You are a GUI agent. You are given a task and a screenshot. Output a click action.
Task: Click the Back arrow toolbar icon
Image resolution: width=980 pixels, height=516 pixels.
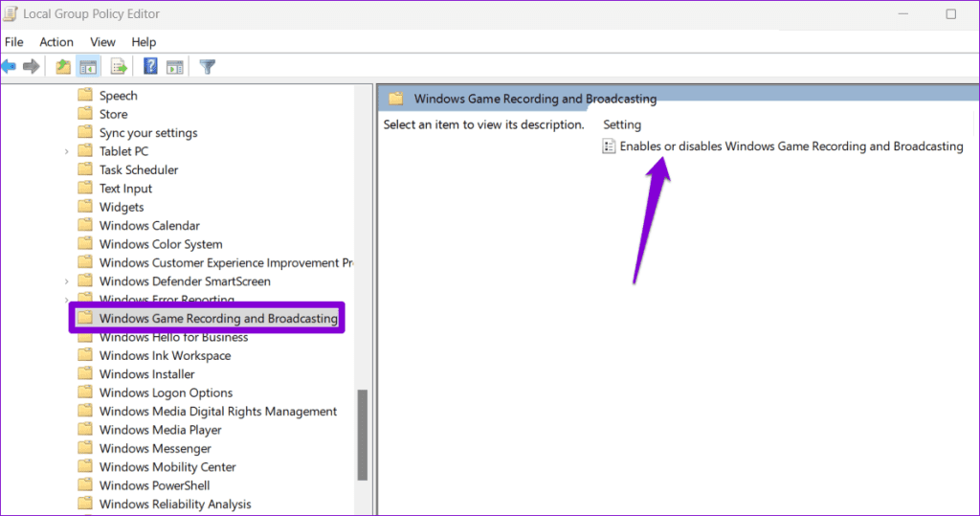[x=9, y=66]
